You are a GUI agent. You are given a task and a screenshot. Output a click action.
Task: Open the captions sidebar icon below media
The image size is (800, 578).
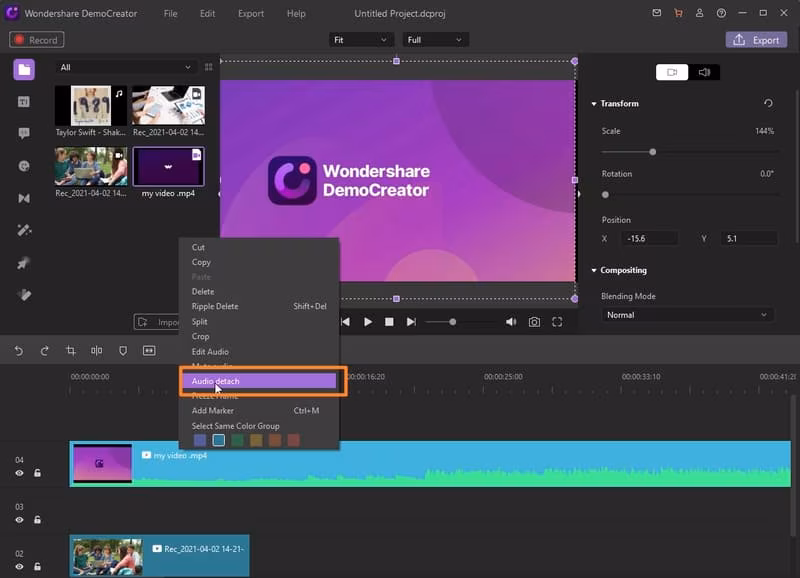coord(24,102)
